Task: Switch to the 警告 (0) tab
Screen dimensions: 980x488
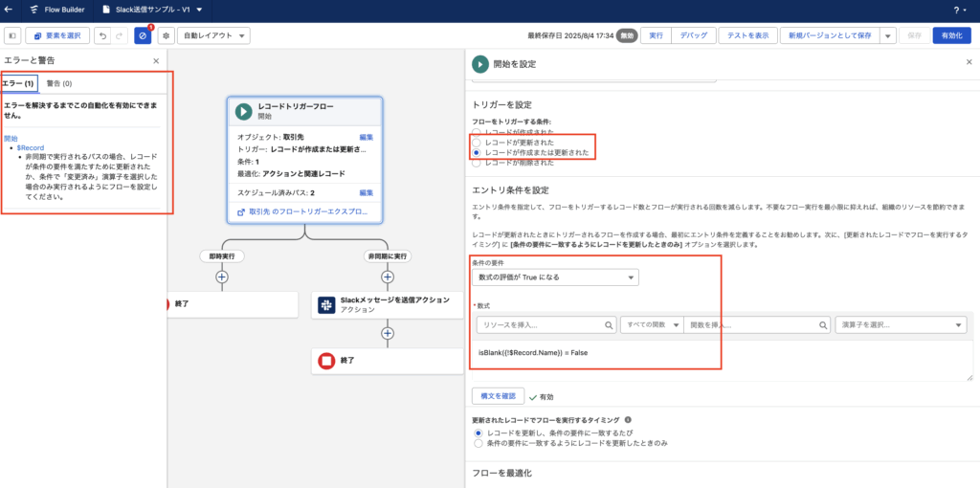Action: click(x=59, y=84)
